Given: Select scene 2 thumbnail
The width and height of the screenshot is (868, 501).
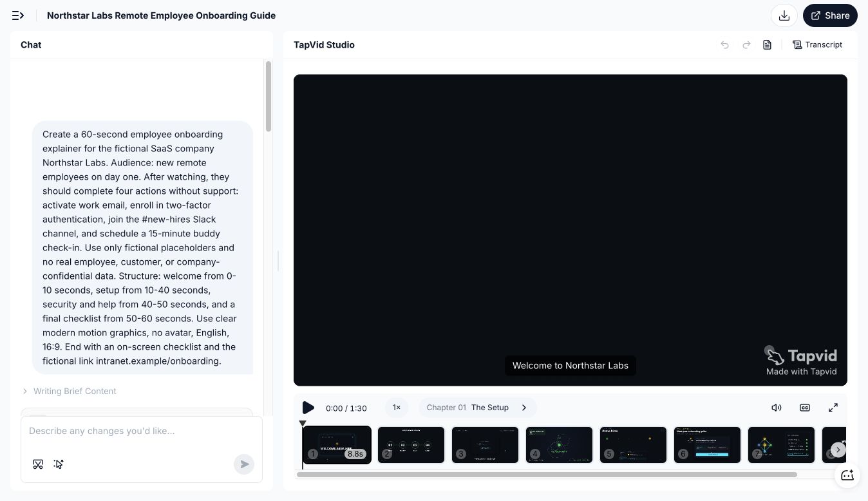Looking at the screenshot, I should pyautogui.click(x=411, y=444).
